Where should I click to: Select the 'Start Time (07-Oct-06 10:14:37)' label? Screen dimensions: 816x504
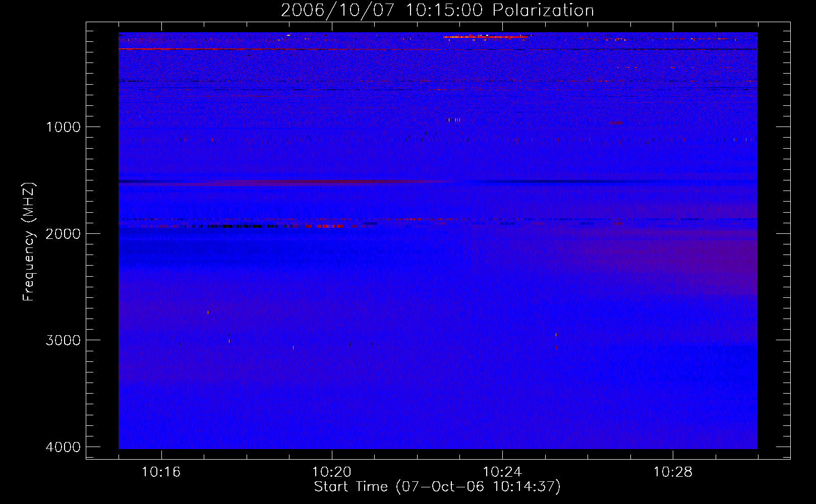coord(437,487)
